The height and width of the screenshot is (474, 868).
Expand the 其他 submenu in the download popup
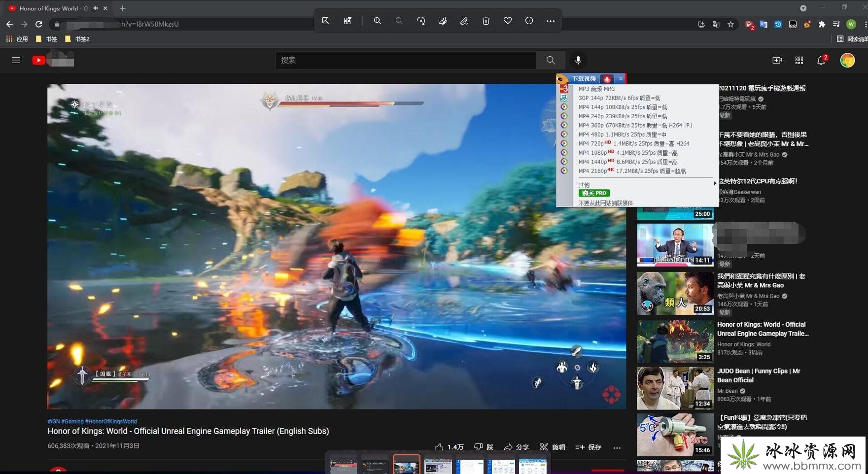(x=647, y=184)
